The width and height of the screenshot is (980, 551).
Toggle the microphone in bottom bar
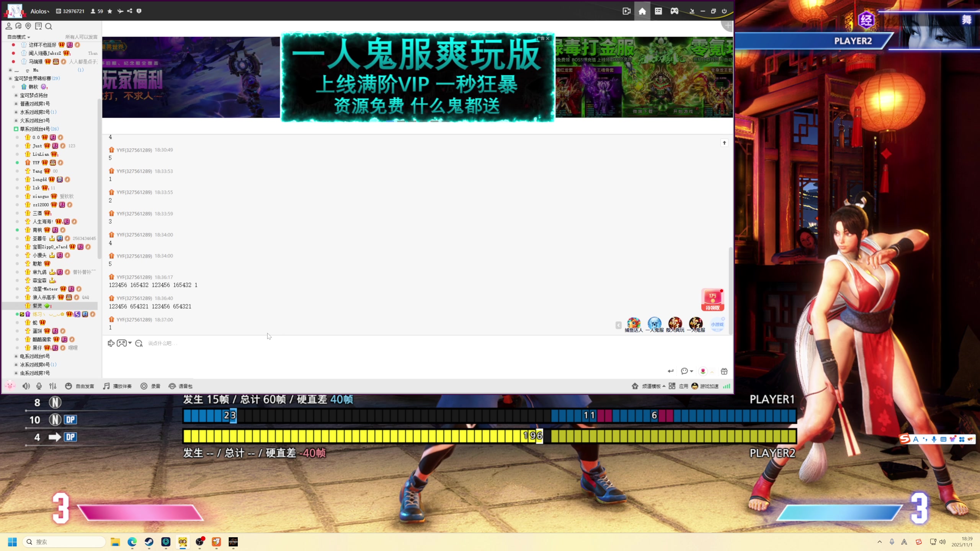pos(39,386)
